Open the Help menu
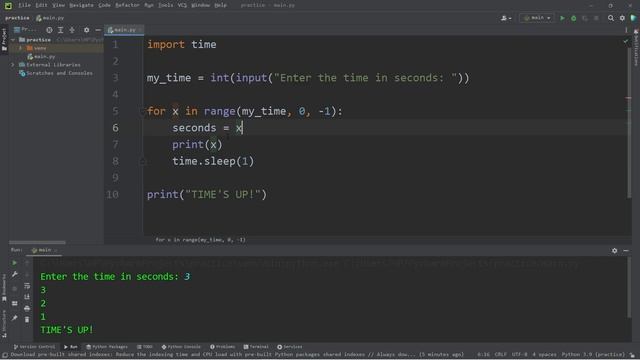The width and height of the screenshot is (640, 360). (x=220, y=5)
